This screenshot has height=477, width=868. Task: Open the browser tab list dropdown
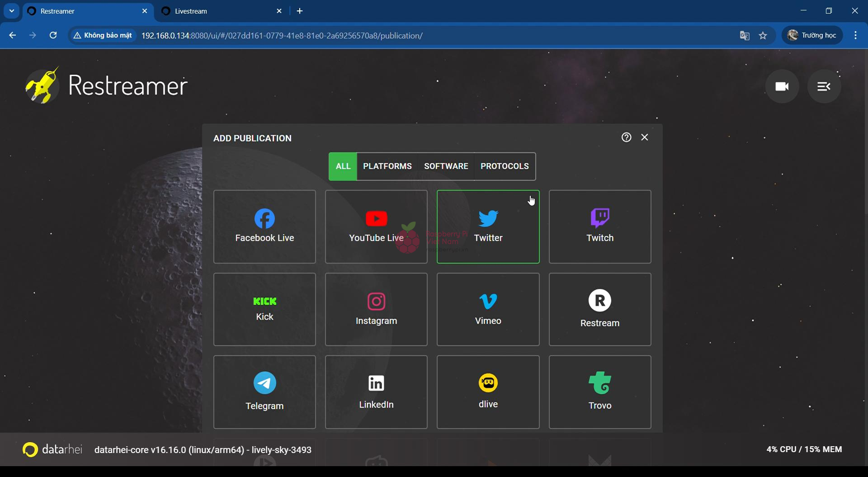click(12, 11)
